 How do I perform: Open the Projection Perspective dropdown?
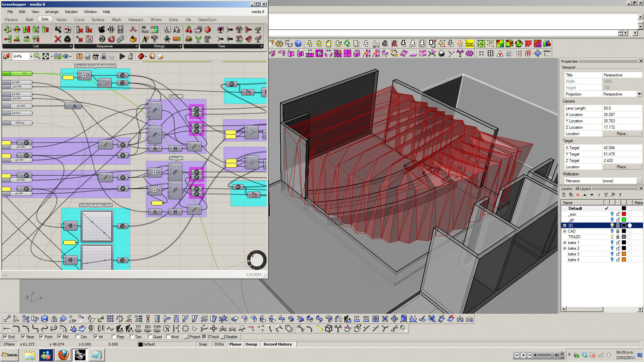click(x=639, y=94)
